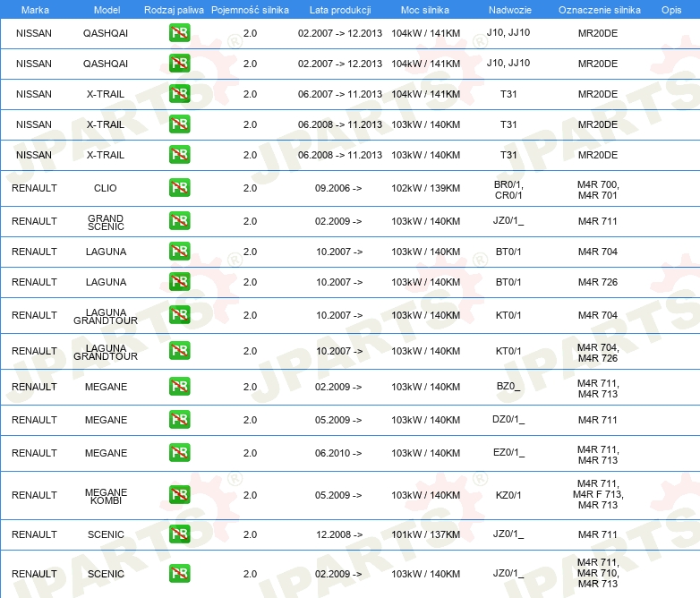The height and width of the screenshot is (598, 700).
Task: Click date 05.2009 -> in MEGANE KOMBI row
Action: point(338,495)
